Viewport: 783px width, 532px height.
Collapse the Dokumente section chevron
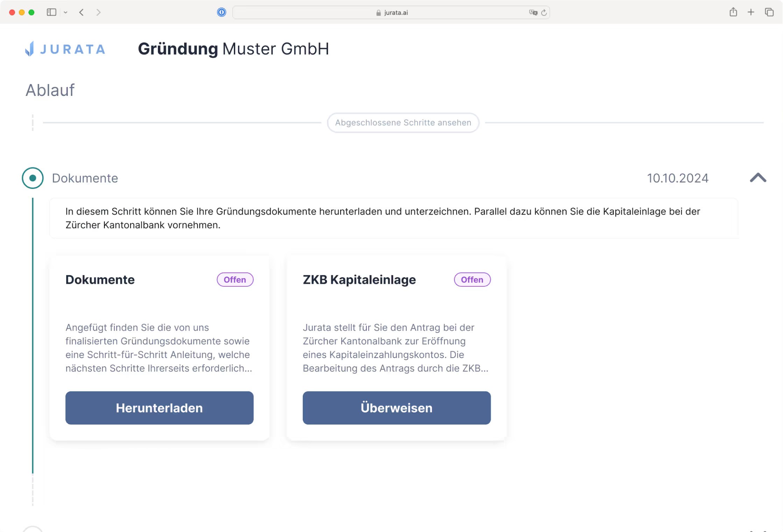758,178
